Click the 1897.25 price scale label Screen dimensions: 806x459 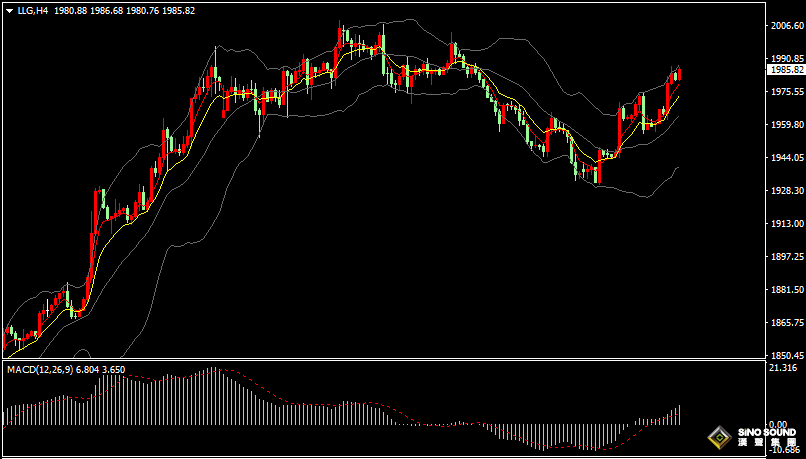tap(786, 256)
